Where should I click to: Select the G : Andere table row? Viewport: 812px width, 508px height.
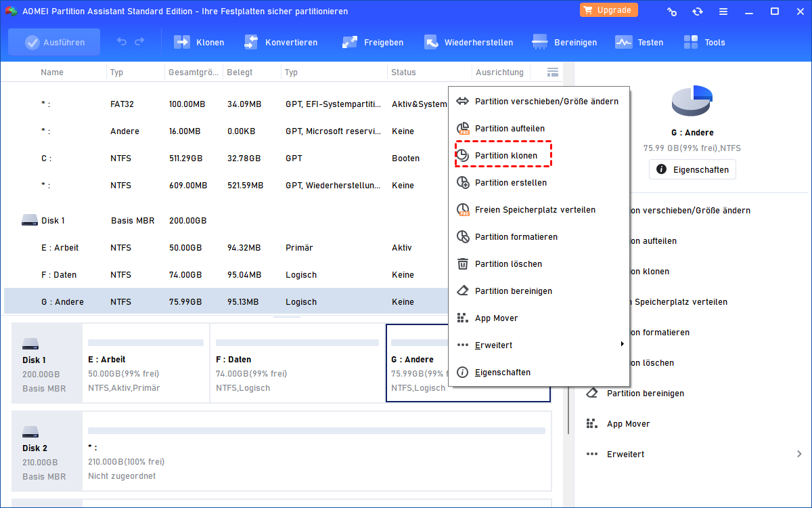(226, 302)
